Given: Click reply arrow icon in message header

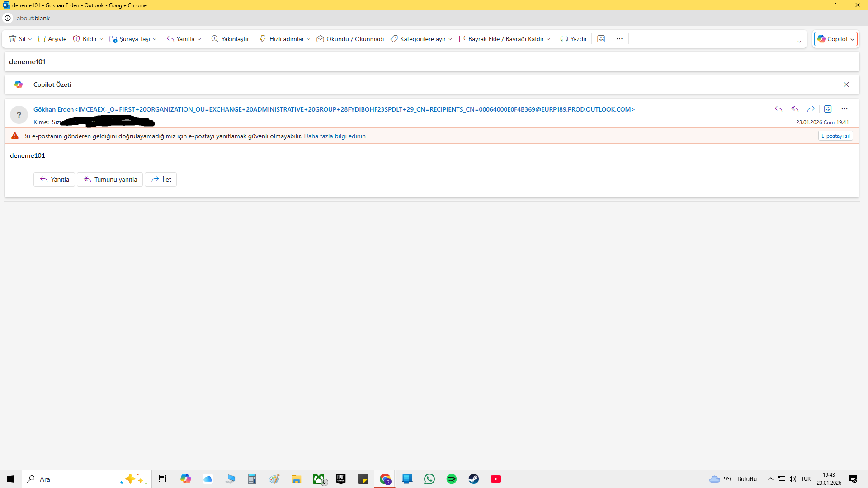Looking at the screenshot, I should [x=778, y=109].
